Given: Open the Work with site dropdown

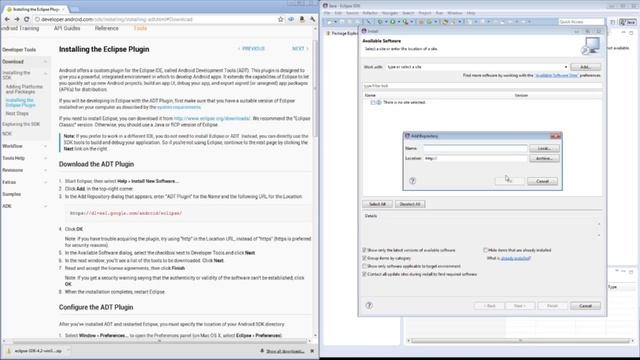Looking at the screenshot, I should coord(566,67).
